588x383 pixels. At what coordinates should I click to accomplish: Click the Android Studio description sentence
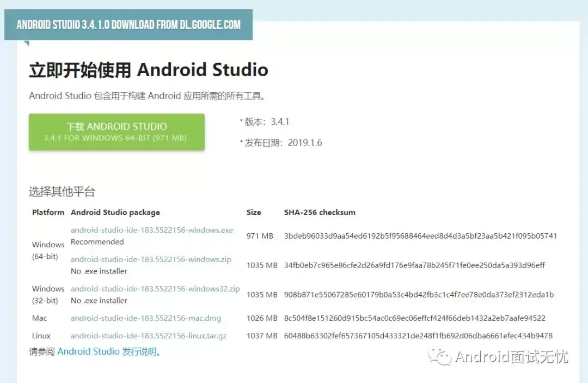(148, 96)
